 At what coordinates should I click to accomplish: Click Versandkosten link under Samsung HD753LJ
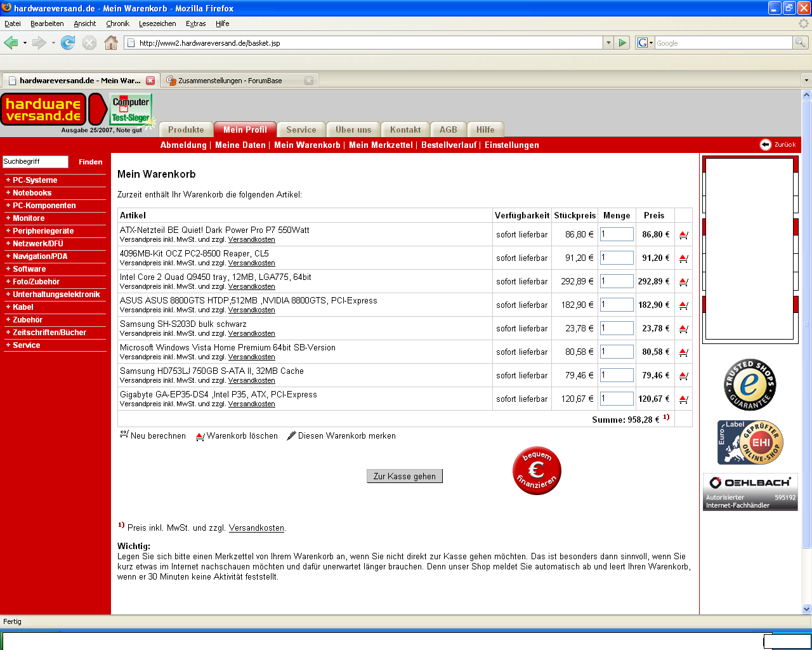tap(252, 380)
